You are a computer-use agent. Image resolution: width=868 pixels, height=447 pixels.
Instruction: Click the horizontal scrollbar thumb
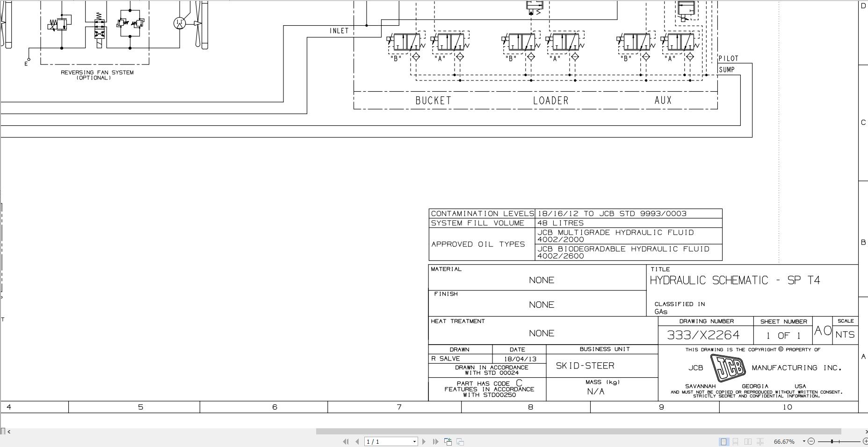[579, 431]
